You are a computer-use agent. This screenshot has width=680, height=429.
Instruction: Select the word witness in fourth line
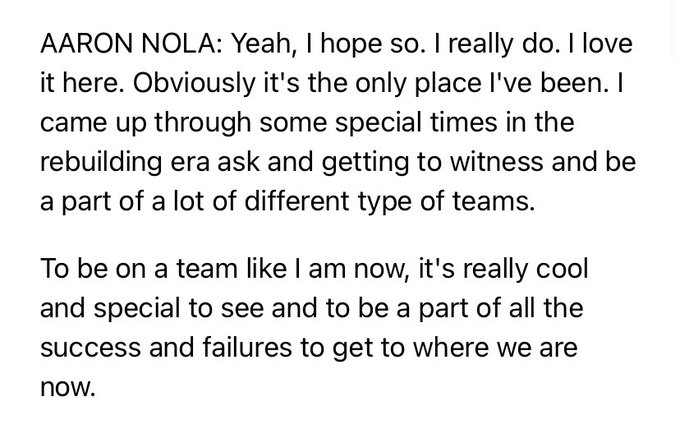[x=497, y=162]
